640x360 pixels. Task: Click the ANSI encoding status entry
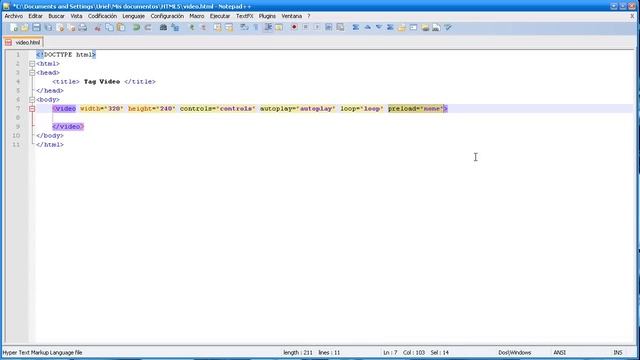[x=560, y=352]
